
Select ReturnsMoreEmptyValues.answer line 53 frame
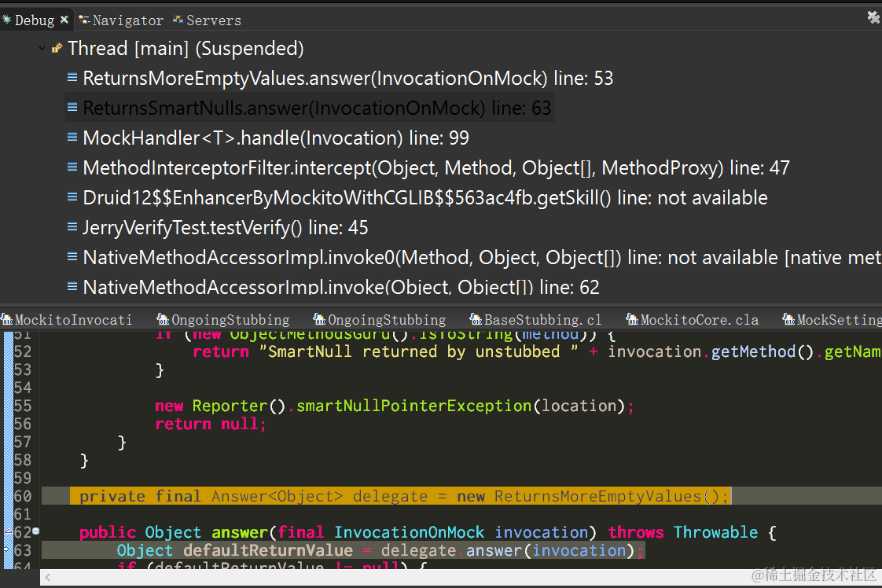click(x=347, y=78)
